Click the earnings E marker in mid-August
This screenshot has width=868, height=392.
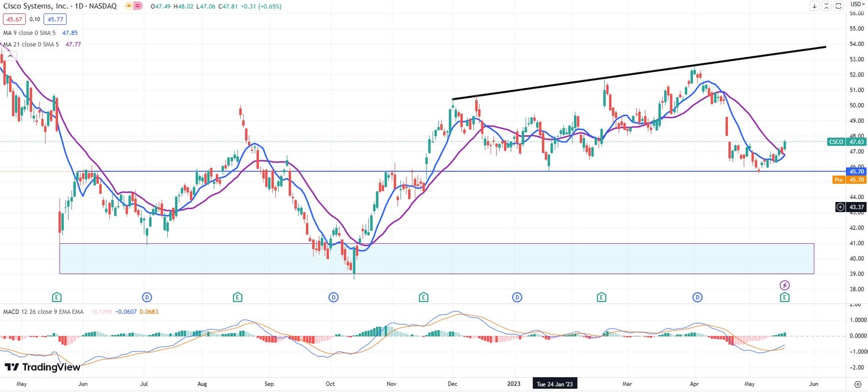tap(237, 297)
